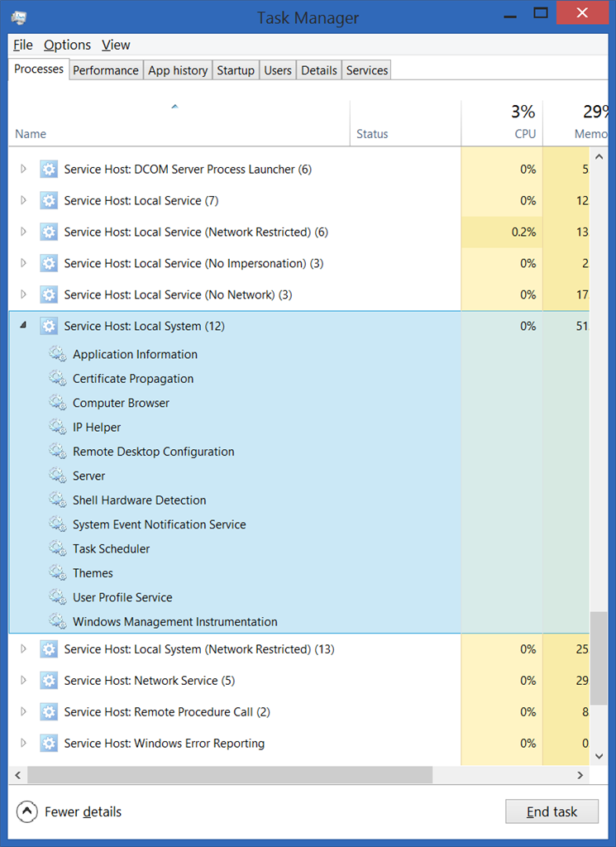Viewport: 616px width, 847px height.
Task: Open the Options menu
Action: pos(68,45)
